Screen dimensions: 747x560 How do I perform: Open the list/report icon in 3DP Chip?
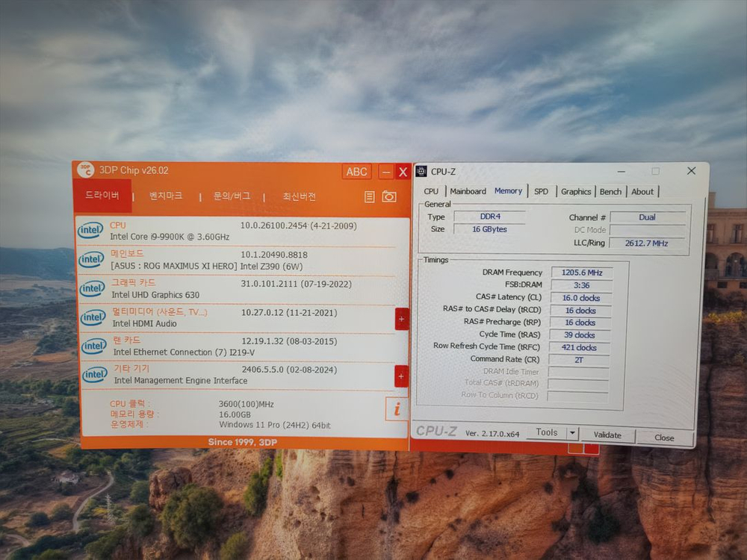[x=369, y=196]
